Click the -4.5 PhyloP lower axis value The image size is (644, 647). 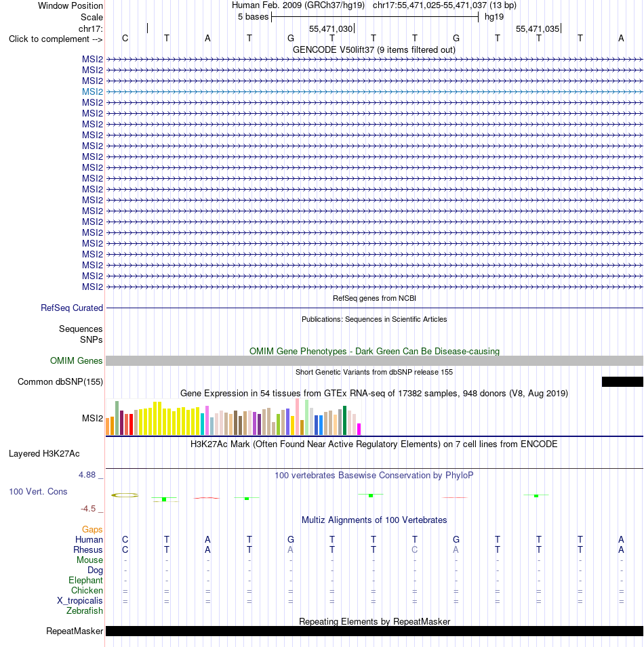click(x=88, y=509)
